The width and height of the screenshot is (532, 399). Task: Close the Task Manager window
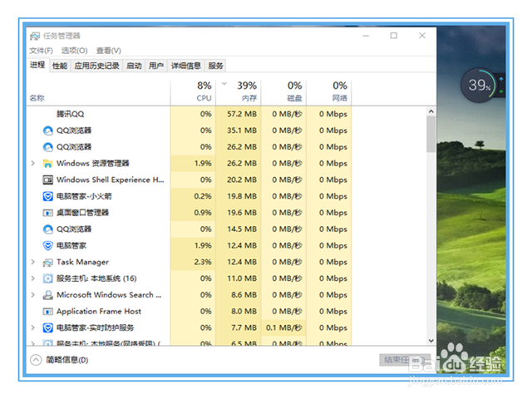click(x=422, y=36)
